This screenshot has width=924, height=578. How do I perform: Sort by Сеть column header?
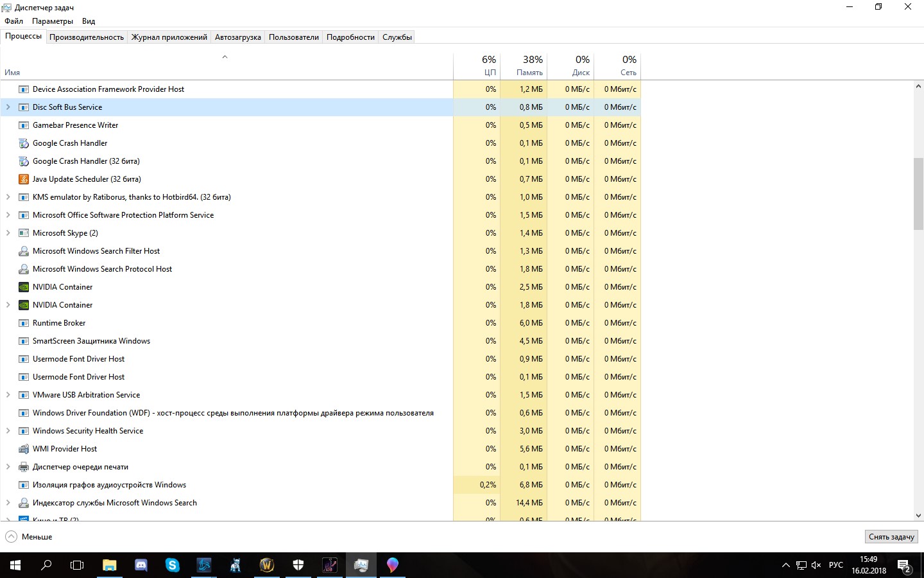tap(617, 66)
